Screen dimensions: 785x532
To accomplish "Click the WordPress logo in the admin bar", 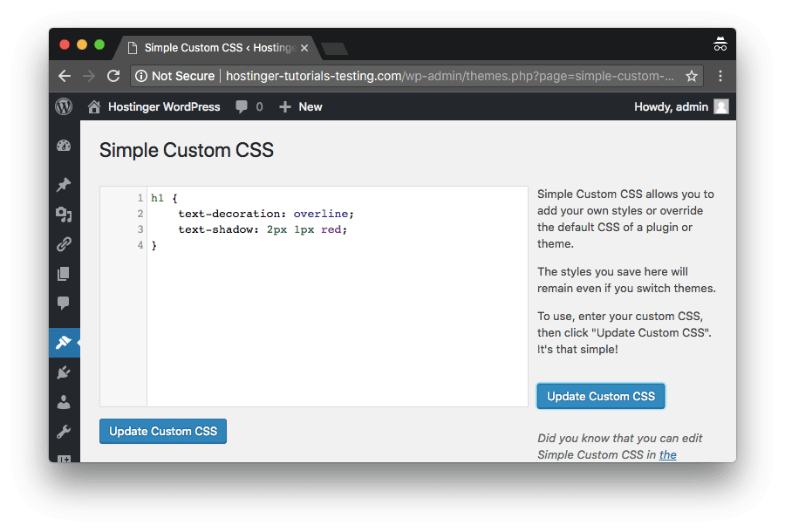I will point(64,106).
